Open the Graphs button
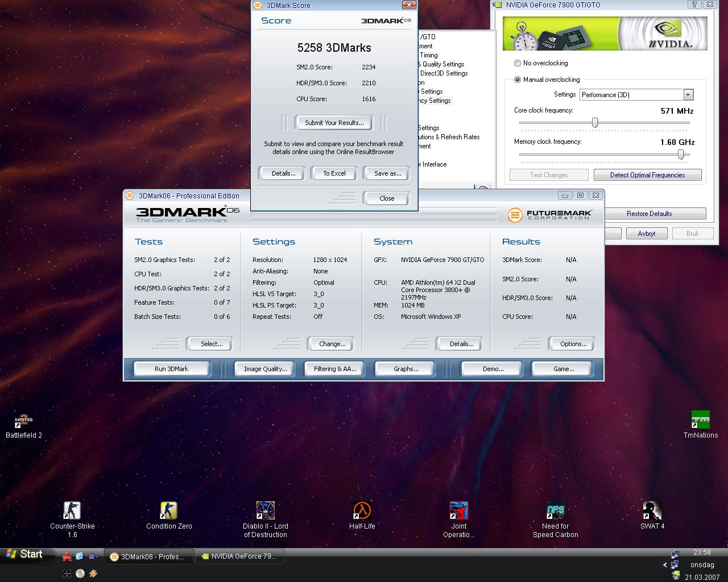 click(406, 369)
